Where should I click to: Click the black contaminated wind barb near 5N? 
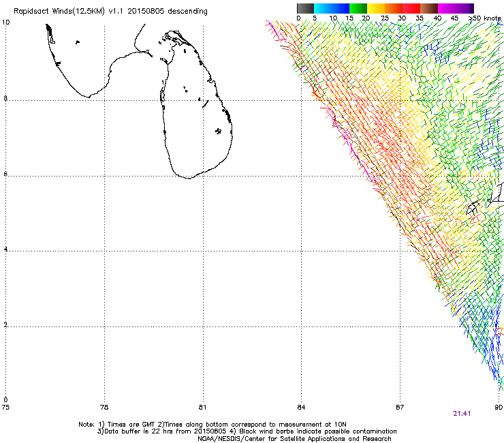point(473,207)
